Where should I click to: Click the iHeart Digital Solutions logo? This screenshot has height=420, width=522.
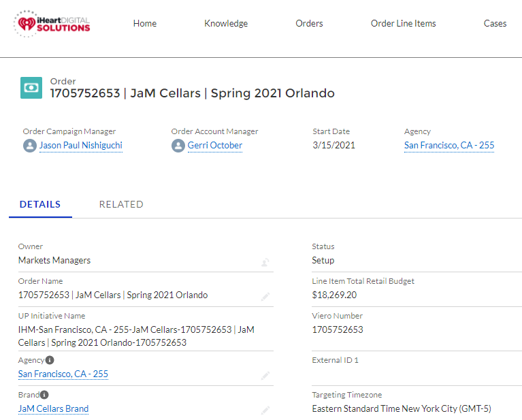tap(52, 24)
